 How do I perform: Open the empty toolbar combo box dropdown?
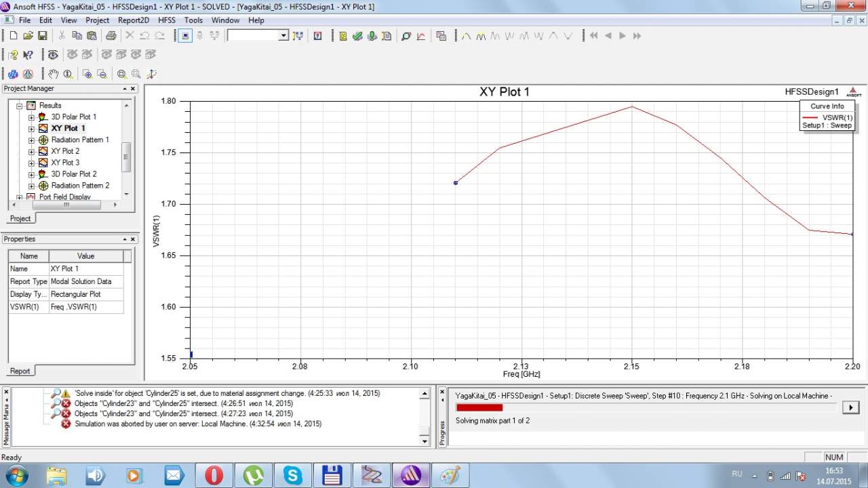point(283,36)
